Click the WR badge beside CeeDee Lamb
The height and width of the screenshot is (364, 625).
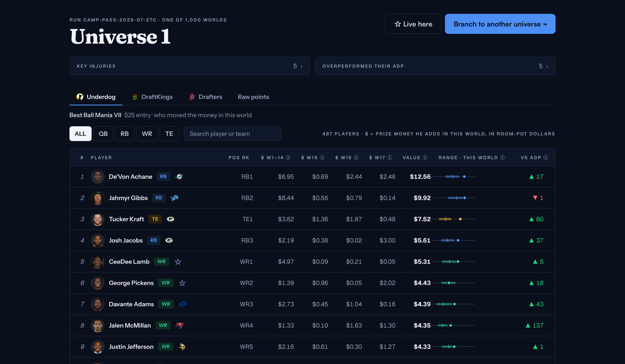[161, 262]
